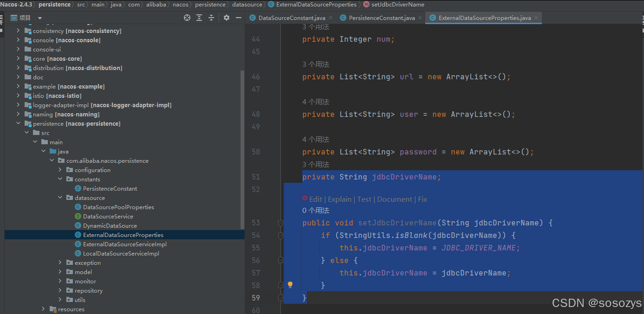Toggle code fold marker at line 58
The height and width of the screenshot is (314, 644).
[x=280, y=285]
